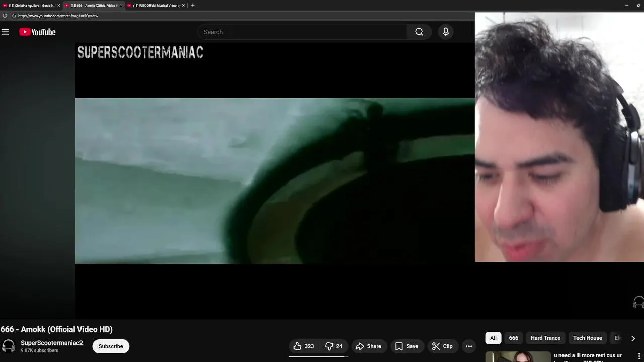
Task: Open the YouTube hamburger guide menu
Action: (5, 32)
